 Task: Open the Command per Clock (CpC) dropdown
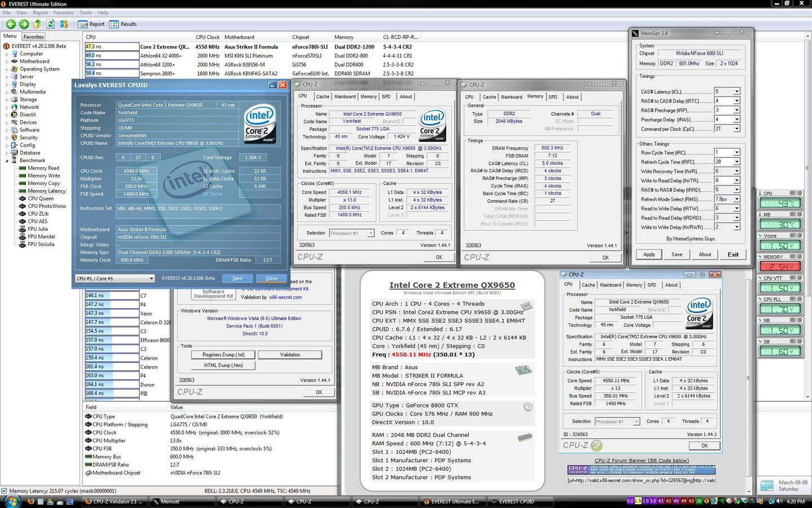[x=736, y=129]
